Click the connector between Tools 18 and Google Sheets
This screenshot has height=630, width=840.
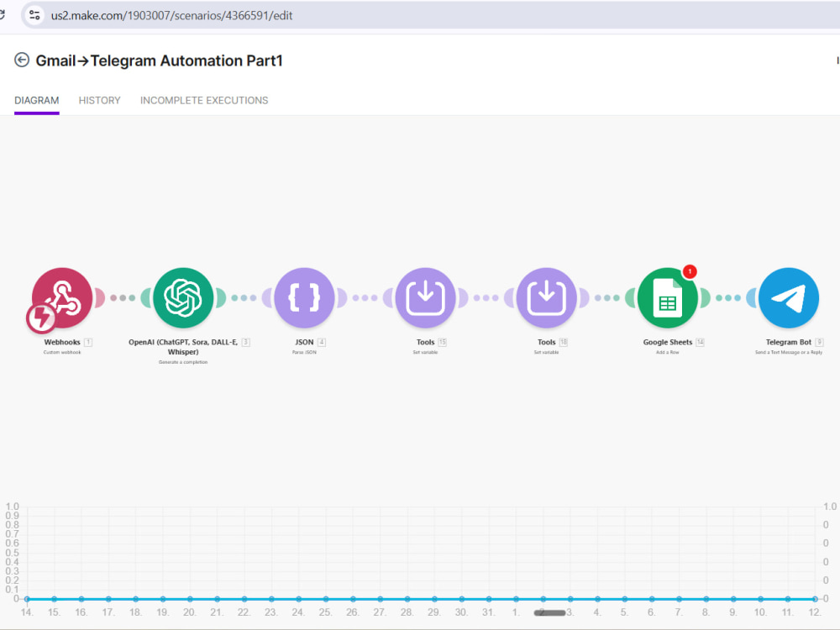pyautogui.click(x=607, y=298)
